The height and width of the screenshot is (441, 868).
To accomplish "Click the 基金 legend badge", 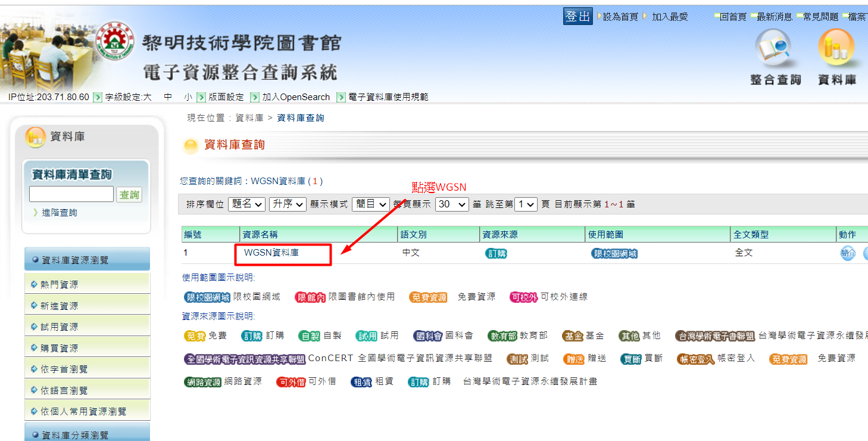I will 573,336.
